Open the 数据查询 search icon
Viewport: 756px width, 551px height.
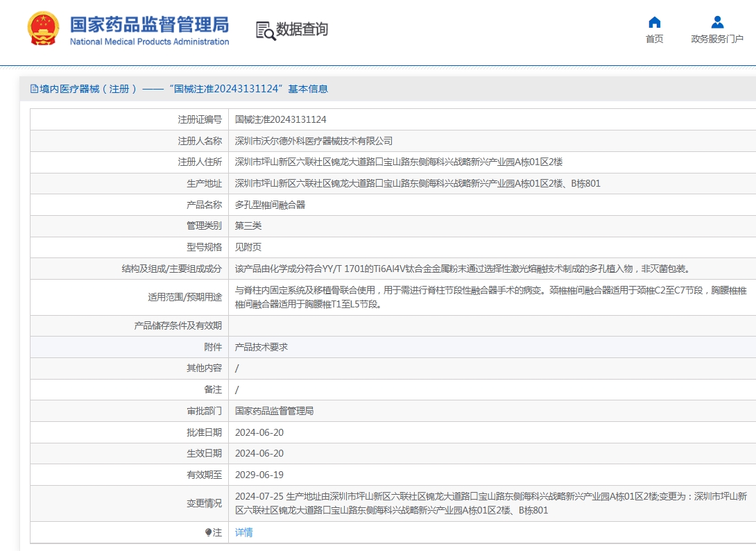click(266, 31)
